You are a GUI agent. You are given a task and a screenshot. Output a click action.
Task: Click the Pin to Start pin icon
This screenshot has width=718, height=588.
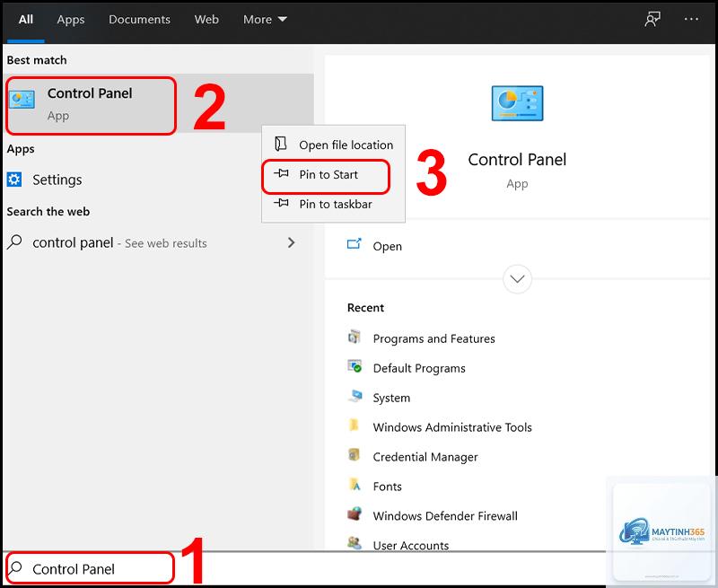point(281,173)
